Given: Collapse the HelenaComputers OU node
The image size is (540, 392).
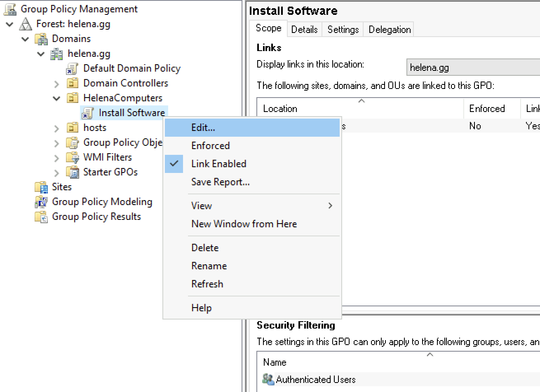Looking at the screenshot, I should coord(57,98).
